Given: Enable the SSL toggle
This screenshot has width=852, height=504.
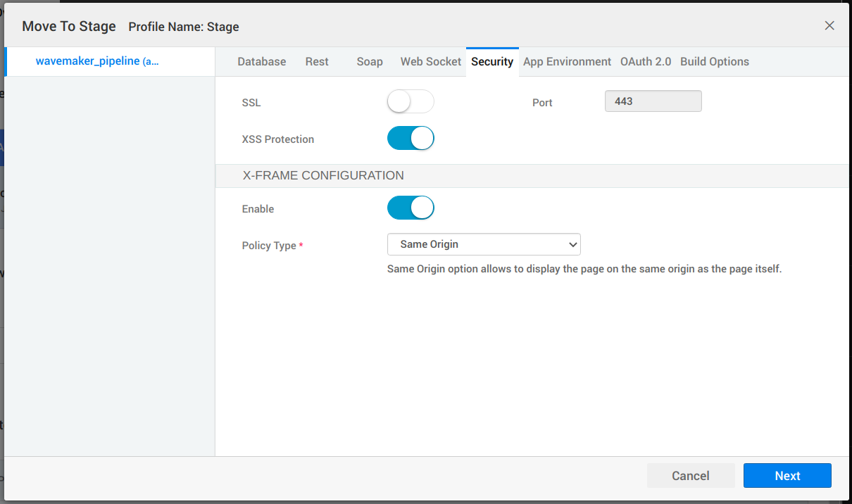Looking at the screenshot, I should click(411, 101).
